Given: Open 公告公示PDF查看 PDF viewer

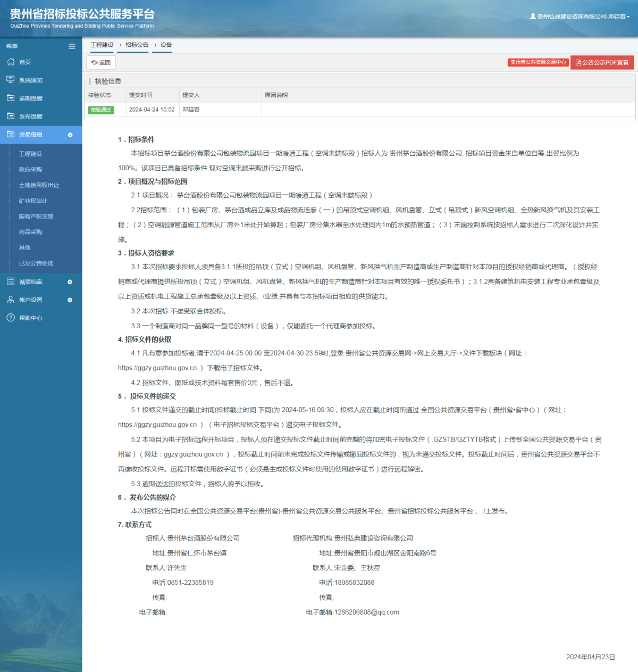Looking at the screenshot, I should [x=602, y=62].
